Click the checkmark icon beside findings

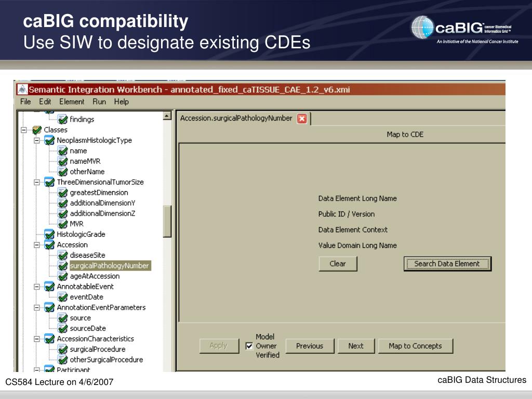pyautogui.click(x=63, y=119)
